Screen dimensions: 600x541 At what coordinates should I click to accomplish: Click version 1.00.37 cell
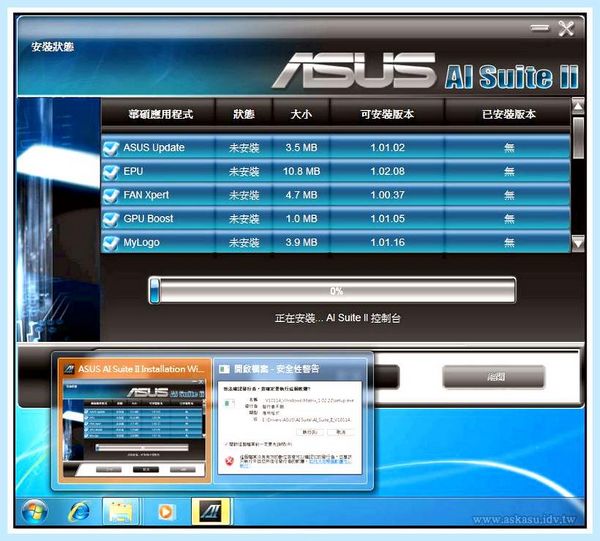388,195
